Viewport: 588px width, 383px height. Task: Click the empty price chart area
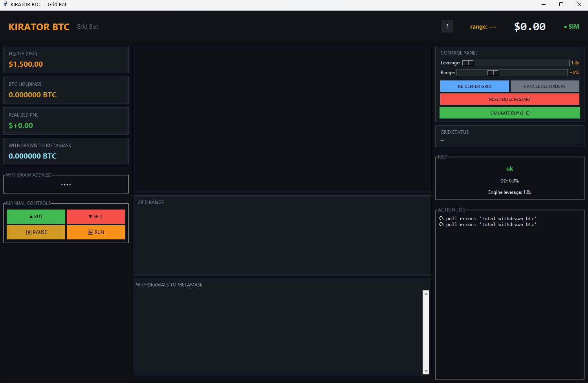pyautogui.click(x=282, y=119)
